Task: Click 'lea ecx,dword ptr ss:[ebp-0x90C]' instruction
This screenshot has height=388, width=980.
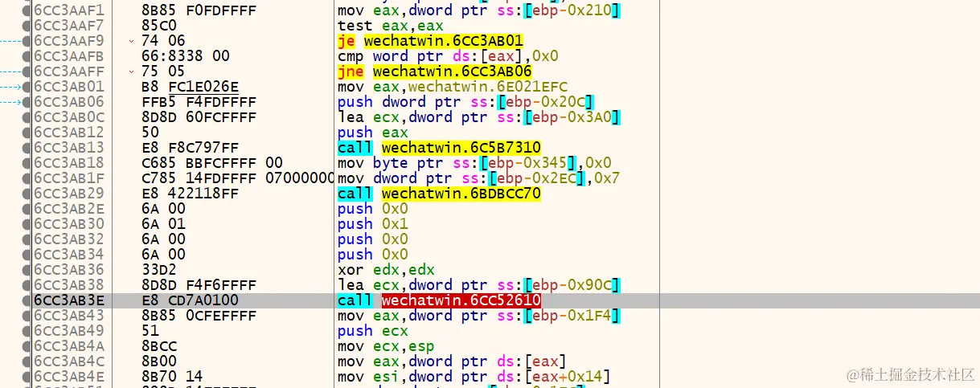Action: pos(479,285)
